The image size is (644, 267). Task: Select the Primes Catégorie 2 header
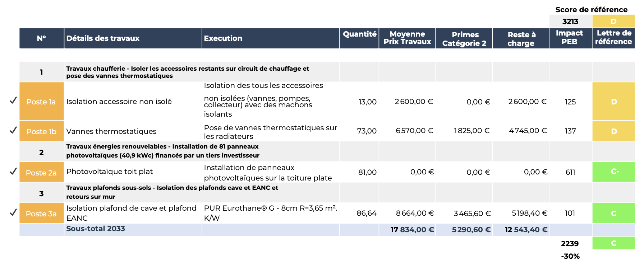coord(464,38)
